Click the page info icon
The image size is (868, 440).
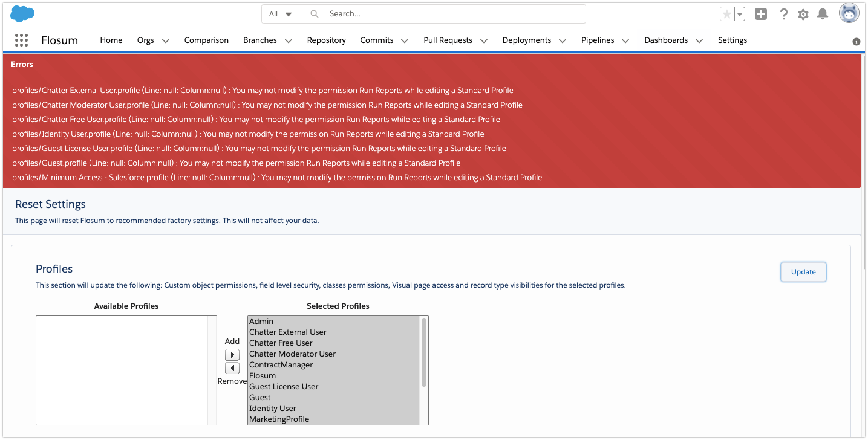(x=856, y=41)
